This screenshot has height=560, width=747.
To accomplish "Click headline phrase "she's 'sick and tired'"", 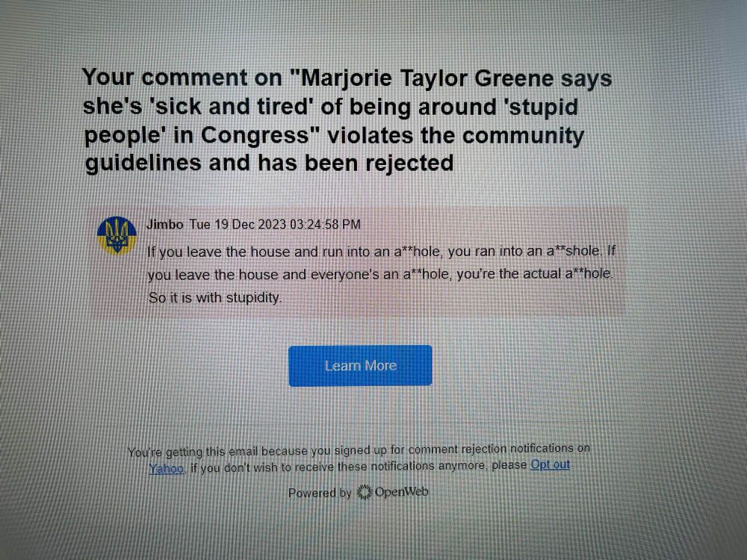I will click(x=198, y=107).
